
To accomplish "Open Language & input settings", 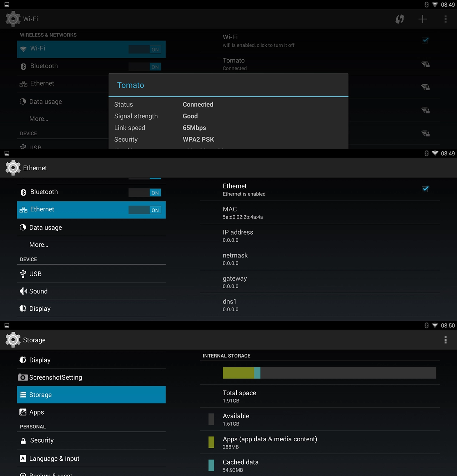I will pos(91,459).
